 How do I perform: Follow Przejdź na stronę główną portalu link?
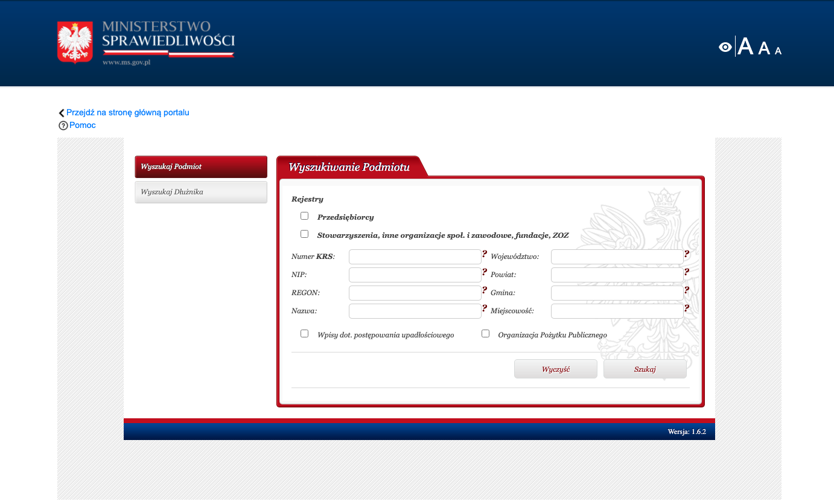pos(127,112)
